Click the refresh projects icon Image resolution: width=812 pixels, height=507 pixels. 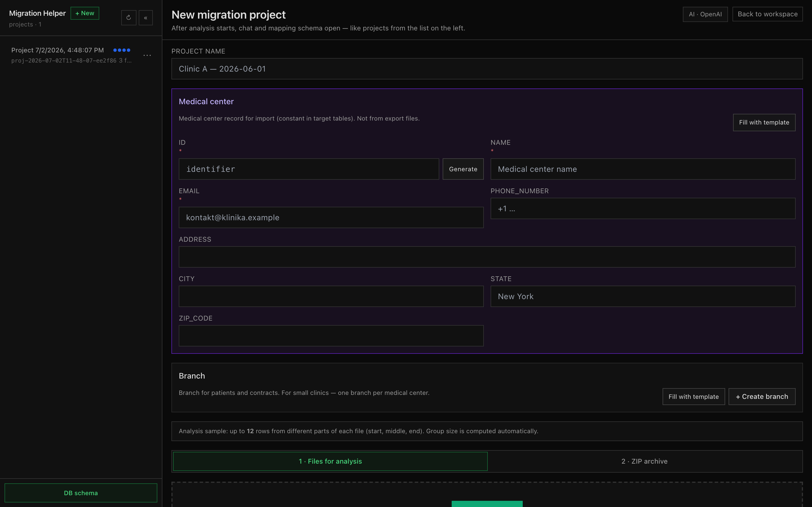[129, 18]
